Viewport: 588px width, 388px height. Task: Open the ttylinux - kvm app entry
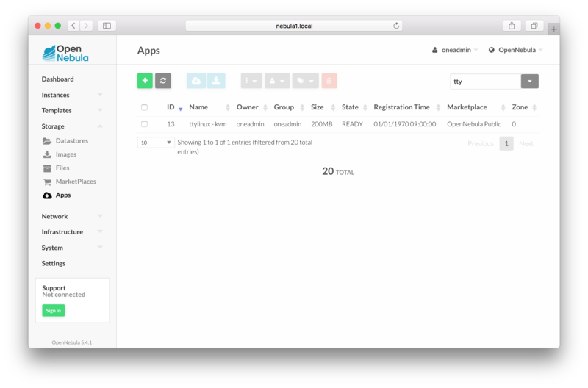coord(207,124)
